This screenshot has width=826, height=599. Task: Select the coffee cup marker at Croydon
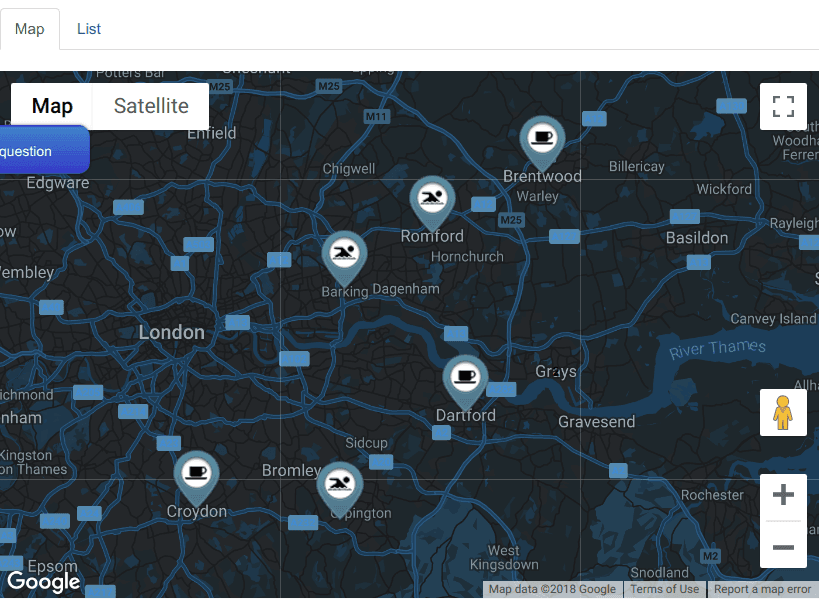coord(196,477)
